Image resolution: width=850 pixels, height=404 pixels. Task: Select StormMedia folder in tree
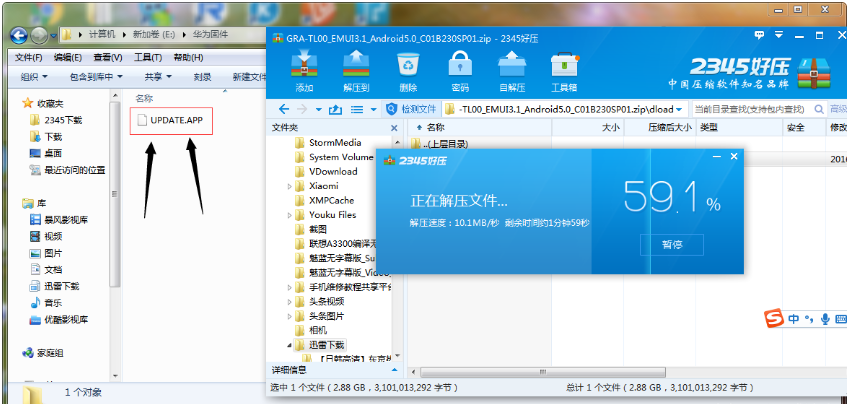coord(329,143)
